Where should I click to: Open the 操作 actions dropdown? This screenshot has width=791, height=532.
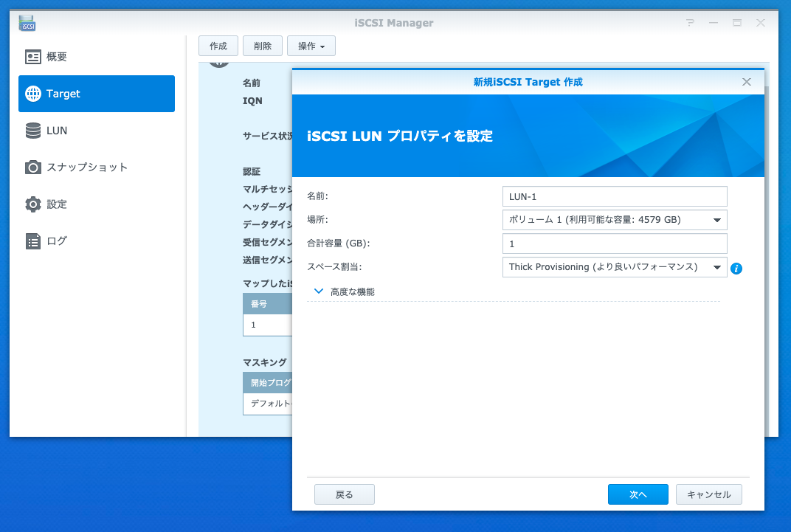pyautogui.click(x=311, y=46)
